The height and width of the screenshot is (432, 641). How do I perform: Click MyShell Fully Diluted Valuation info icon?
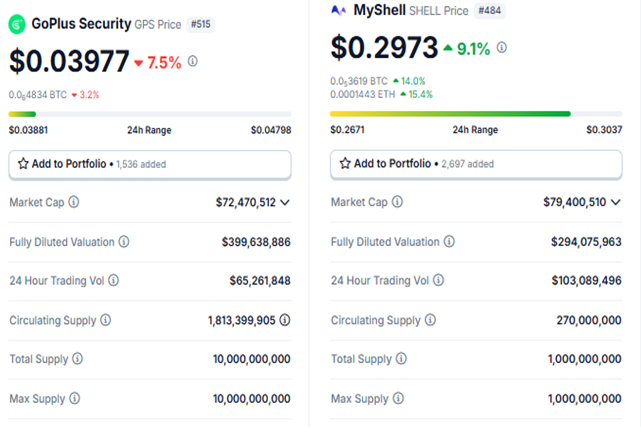point(449,241)
